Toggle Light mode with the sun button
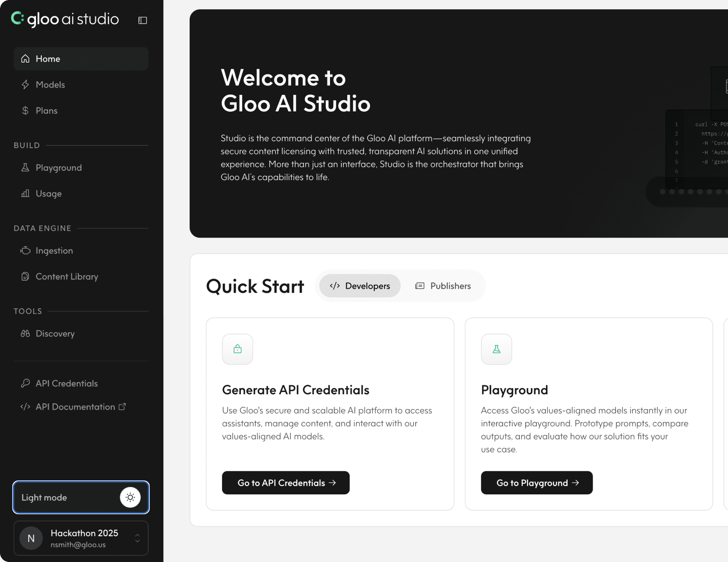This screenshot has height=562, width=728. (130, 497)
